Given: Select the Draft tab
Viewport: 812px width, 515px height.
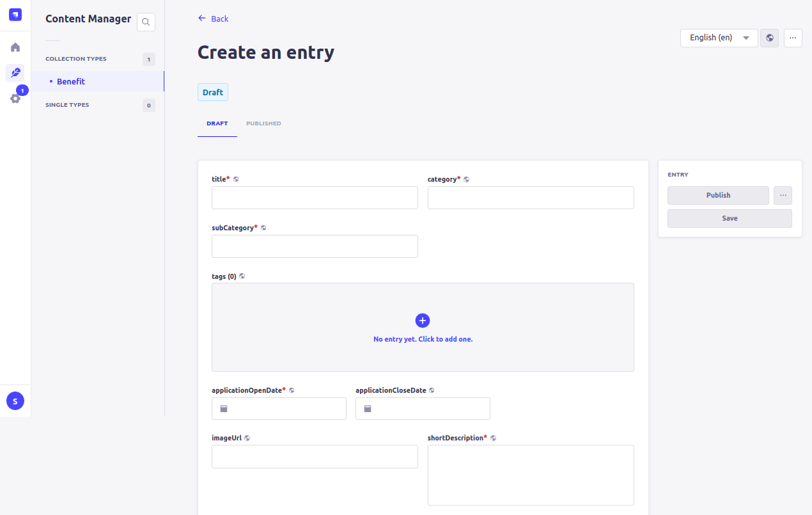Looking at the screenshot, I should click(x=217, y=123).
